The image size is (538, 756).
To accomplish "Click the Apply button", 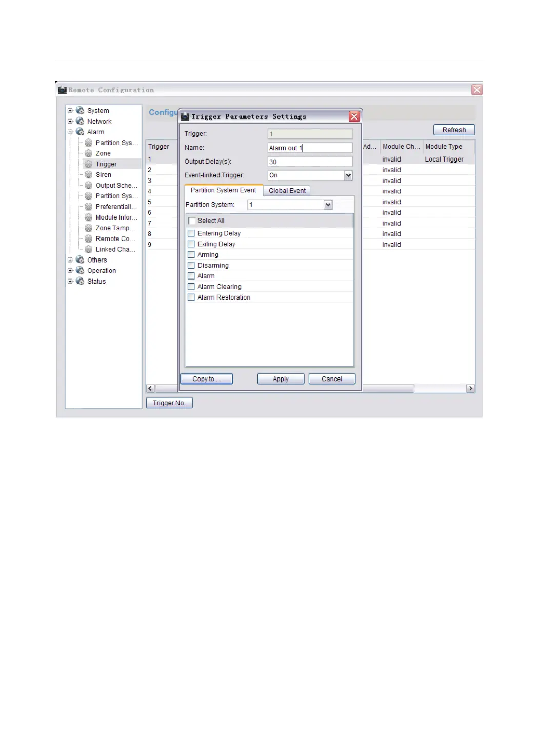I will 281,379.
